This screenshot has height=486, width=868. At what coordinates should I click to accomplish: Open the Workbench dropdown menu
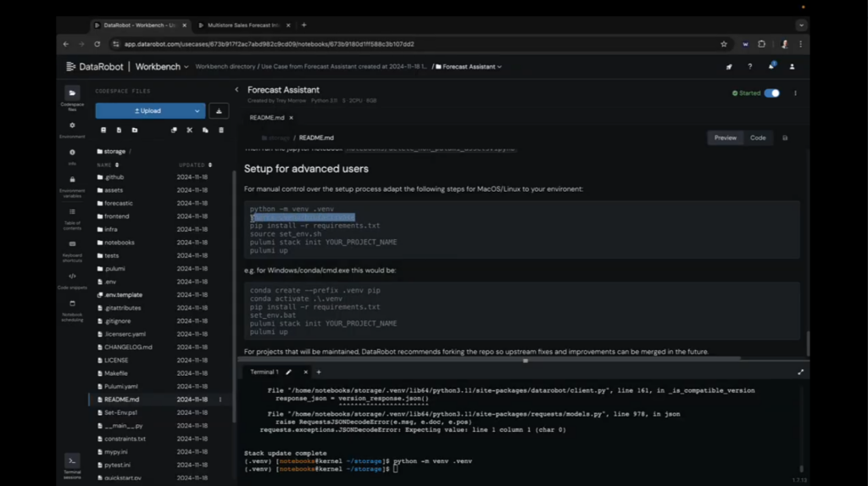pos(162,66)
